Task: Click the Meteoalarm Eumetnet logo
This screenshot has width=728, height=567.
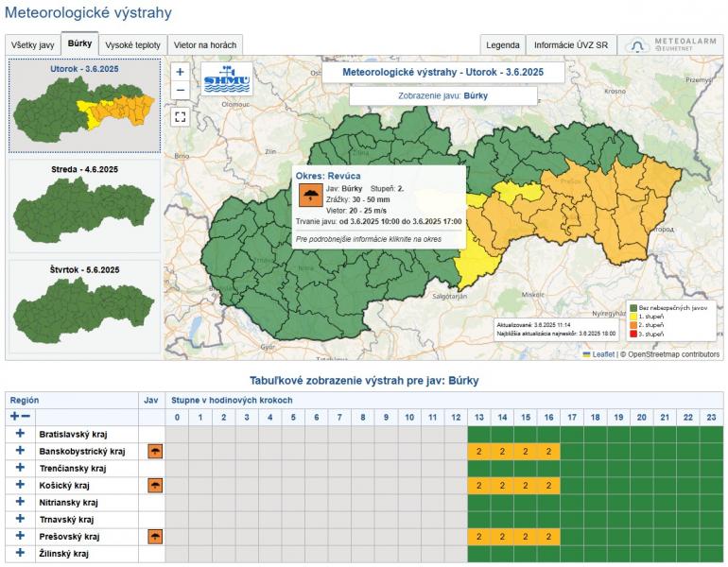Action: click(670, 45)
